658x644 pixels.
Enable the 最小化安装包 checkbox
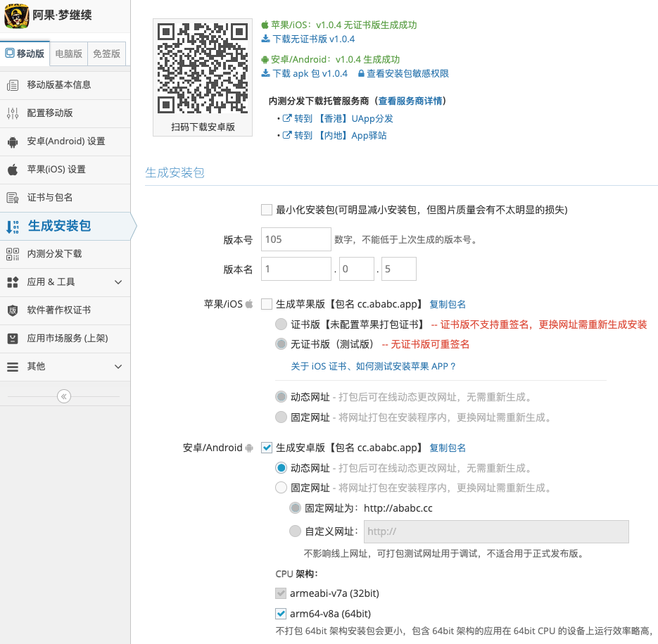267,210
